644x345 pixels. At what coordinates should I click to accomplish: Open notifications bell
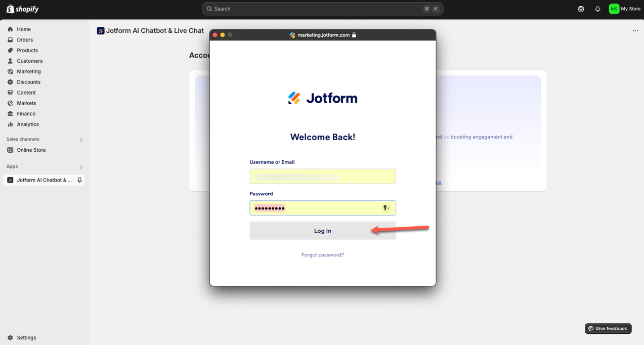pyautogui.click(x=597, y=9)
